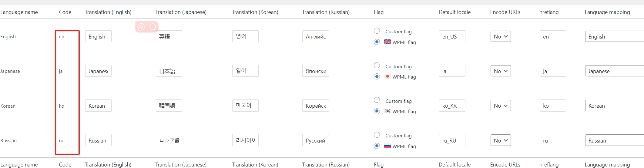Select Custom flag for Russian

pos(377,135)
